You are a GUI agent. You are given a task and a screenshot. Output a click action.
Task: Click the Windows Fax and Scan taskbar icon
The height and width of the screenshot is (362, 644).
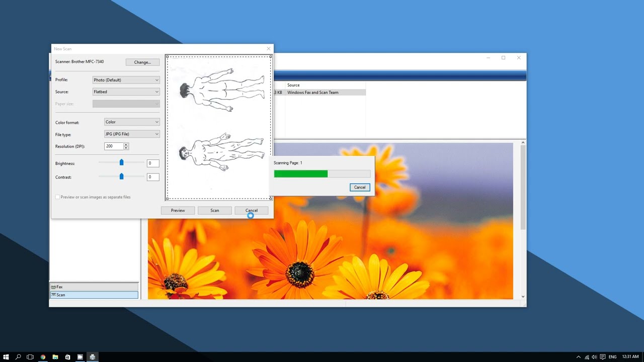coord(92,357)
